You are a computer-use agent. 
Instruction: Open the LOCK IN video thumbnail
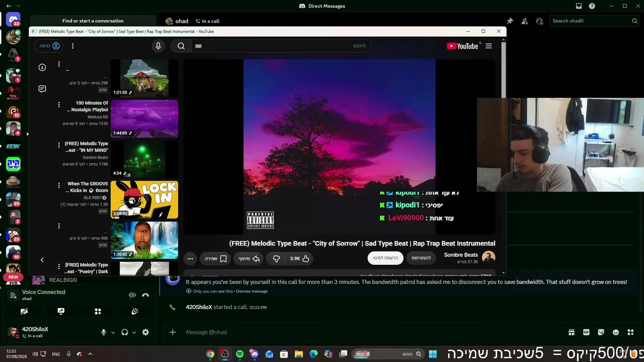pyautogui.click(x=144, y=200)
